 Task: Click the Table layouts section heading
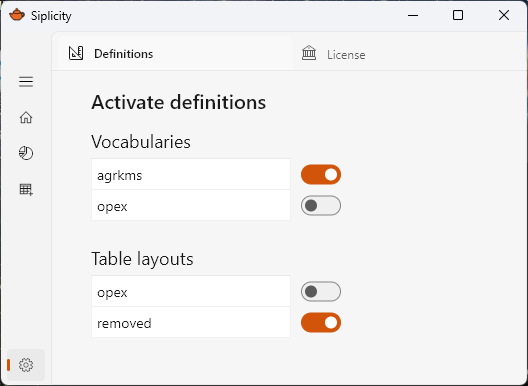click(x=142, y=259)
